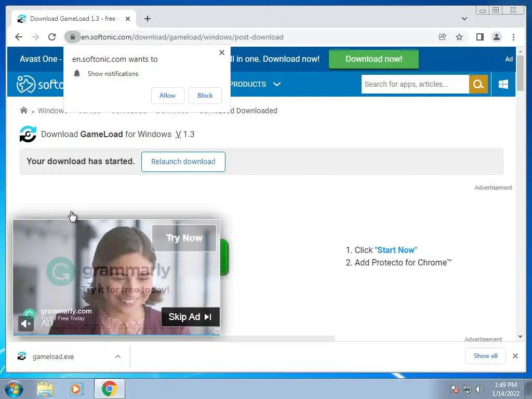Image resolution: width=532 pixels, height=399 pixels.
Task: Open the Windows Start menu
Action: click(x=14, y=389)
